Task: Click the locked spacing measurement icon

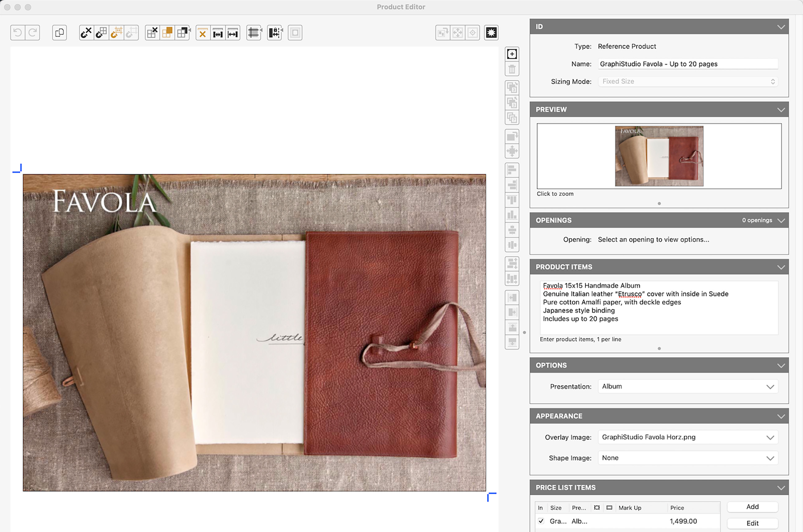Action: pos(275,33)
